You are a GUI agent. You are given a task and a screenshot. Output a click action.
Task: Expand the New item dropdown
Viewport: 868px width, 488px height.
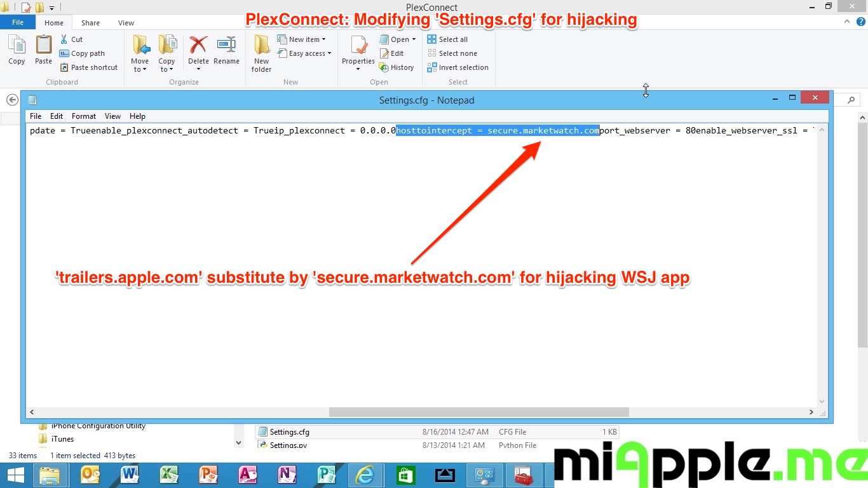[x=302, y=39]
